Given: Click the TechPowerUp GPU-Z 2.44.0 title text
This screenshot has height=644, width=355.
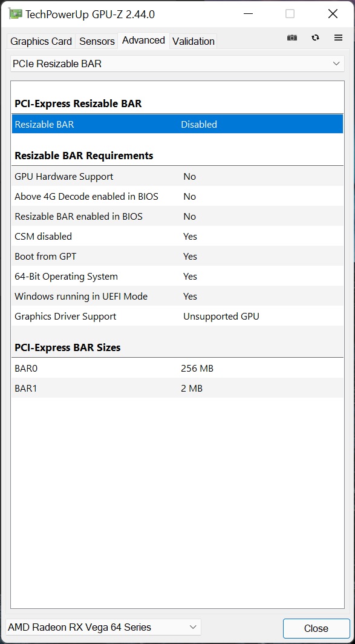Looking at the screenshot, I should [90, 15].
